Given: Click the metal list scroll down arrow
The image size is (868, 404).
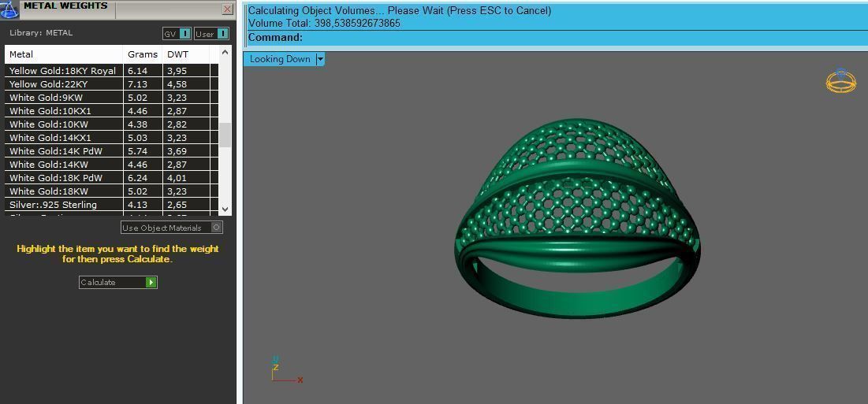Looking at the screenshot, I should (225, 209).
